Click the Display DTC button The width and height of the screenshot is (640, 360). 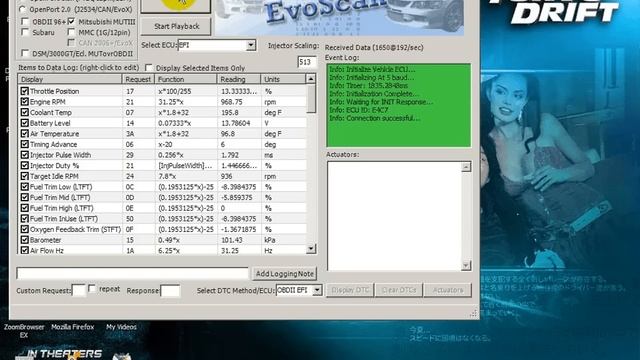[x=350, y=290]
